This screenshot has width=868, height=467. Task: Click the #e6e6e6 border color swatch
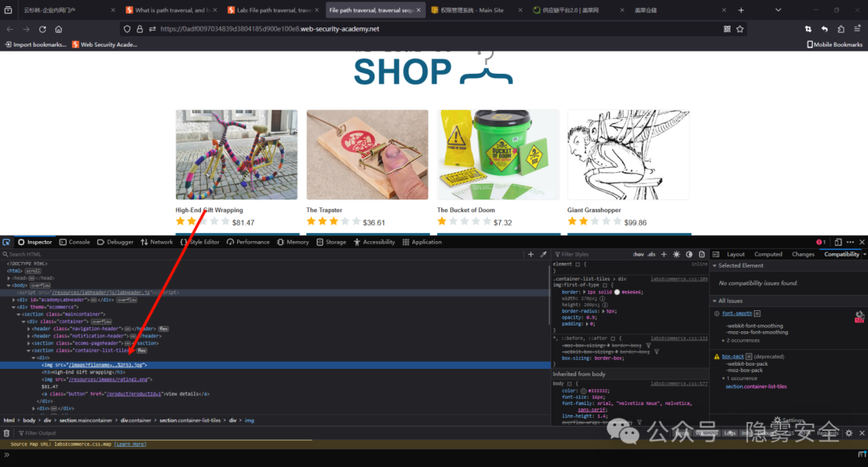tap(616, 292)
